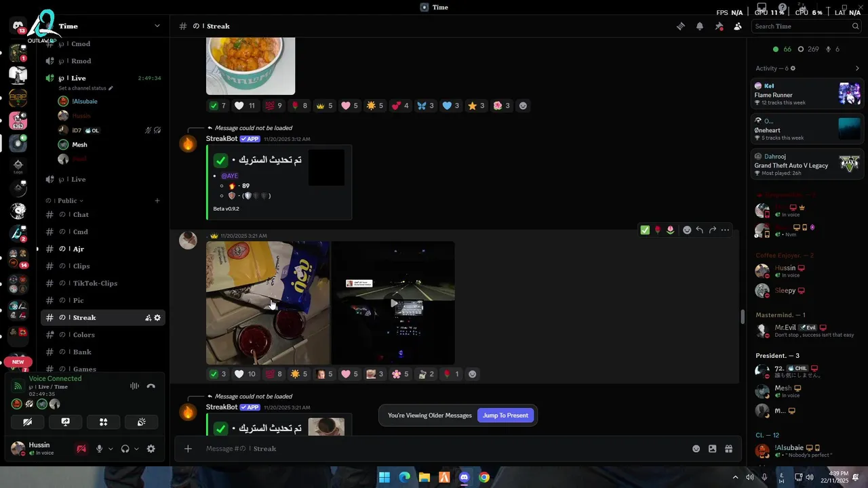
Task: Add checkmark reaction in message hover toolbar
Action: (x=645, y=230)
